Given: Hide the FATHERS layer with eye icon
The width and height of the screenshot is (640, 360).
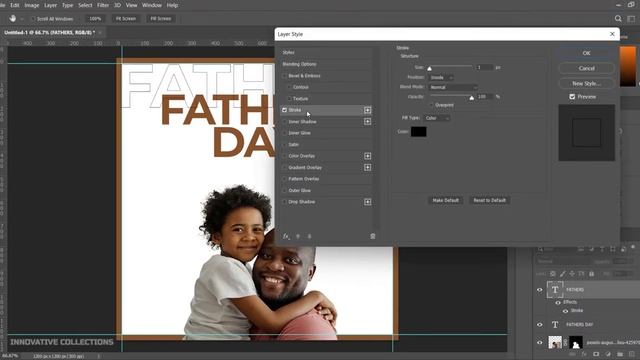Looking at the screenshot, I should (x=540, y=290).
